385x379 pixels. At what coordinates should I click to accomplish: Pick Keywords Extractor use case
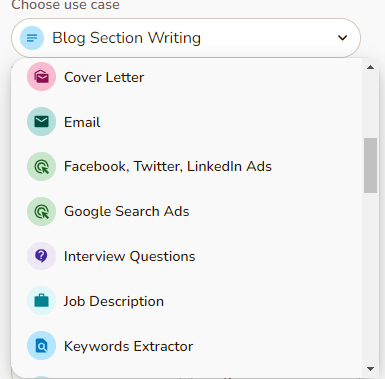point(187,346)
